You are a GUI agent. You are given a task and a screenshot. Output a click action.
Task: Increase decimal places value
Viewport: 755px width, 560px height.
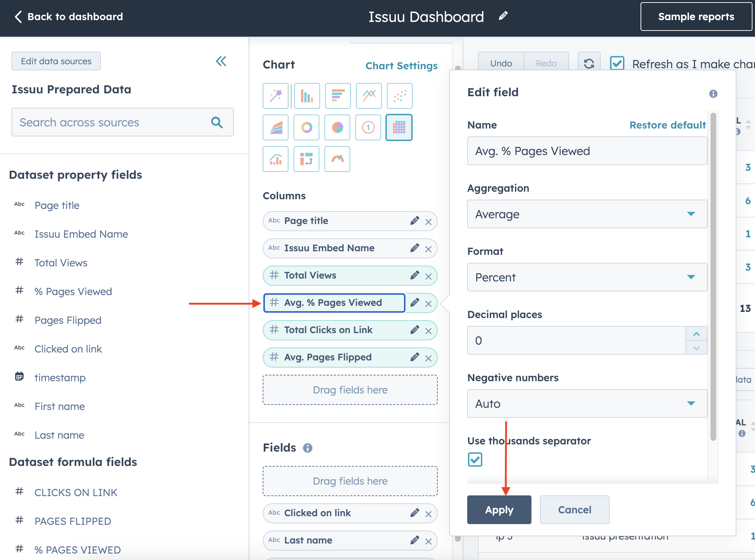[x=696, y=334]
